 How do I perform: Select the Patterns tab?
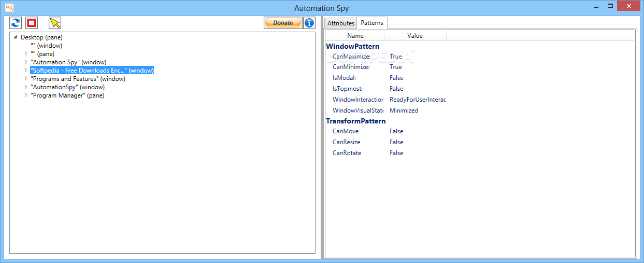pos(372,23)
